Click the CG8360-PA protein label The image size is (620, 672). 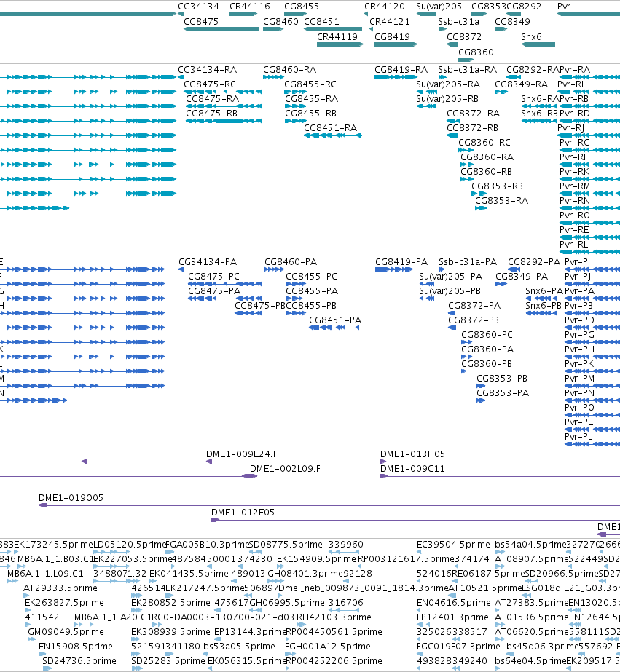[487, 349]
